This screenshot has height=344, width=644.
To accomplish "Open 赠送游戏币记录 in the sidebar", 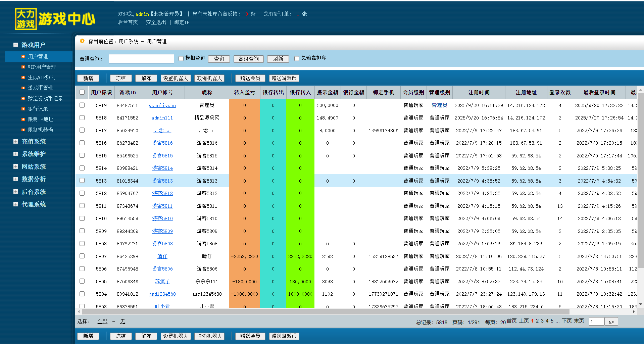I will coord(45,99).
